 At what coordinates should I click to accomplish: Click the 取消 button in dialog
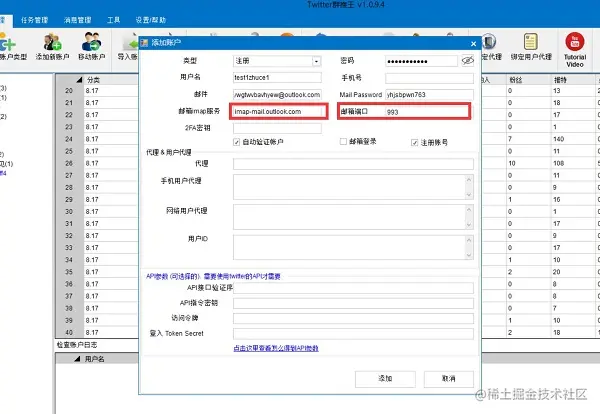[448, 379]
